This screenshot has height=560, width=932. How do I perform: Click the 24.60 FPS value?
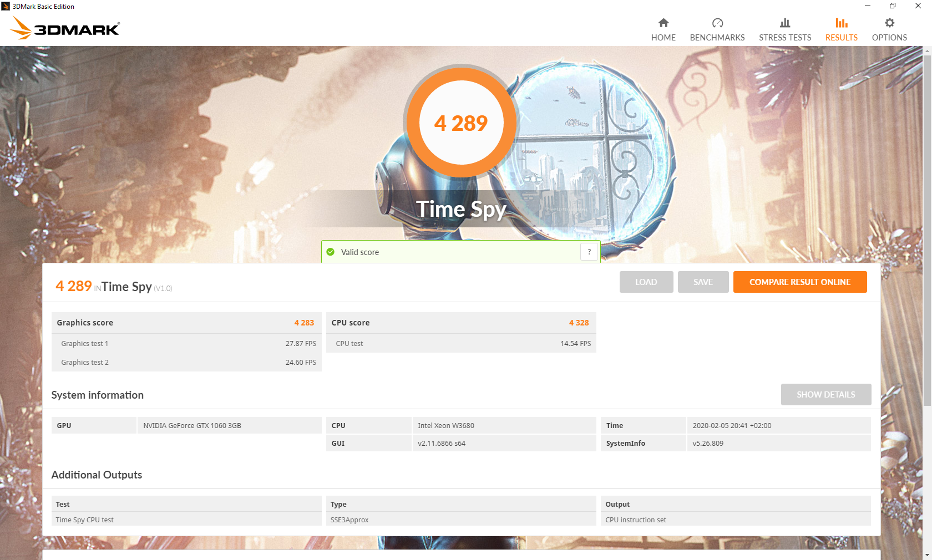coord(301,362)
